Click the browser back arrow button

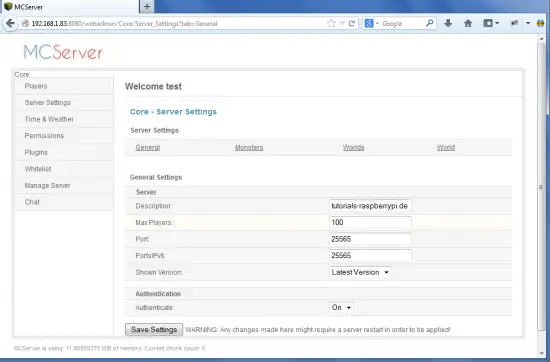10,24
